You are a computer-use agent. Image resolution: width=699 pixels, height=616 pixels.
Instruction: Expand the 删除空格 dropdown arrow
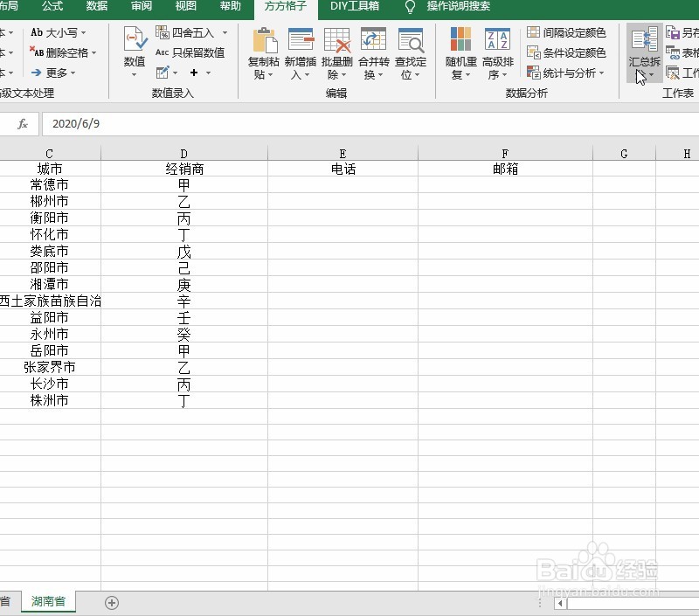coord(94,52)
